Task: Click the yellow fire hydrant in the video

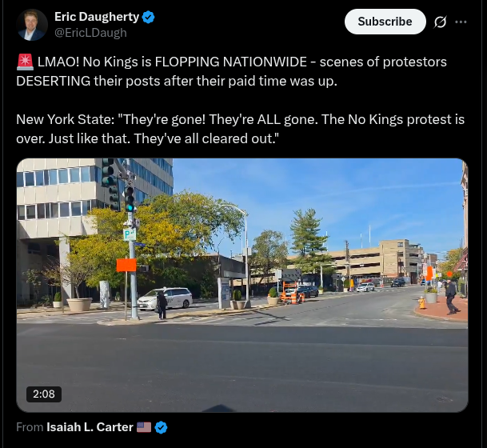Action: [x=421, y=302]
